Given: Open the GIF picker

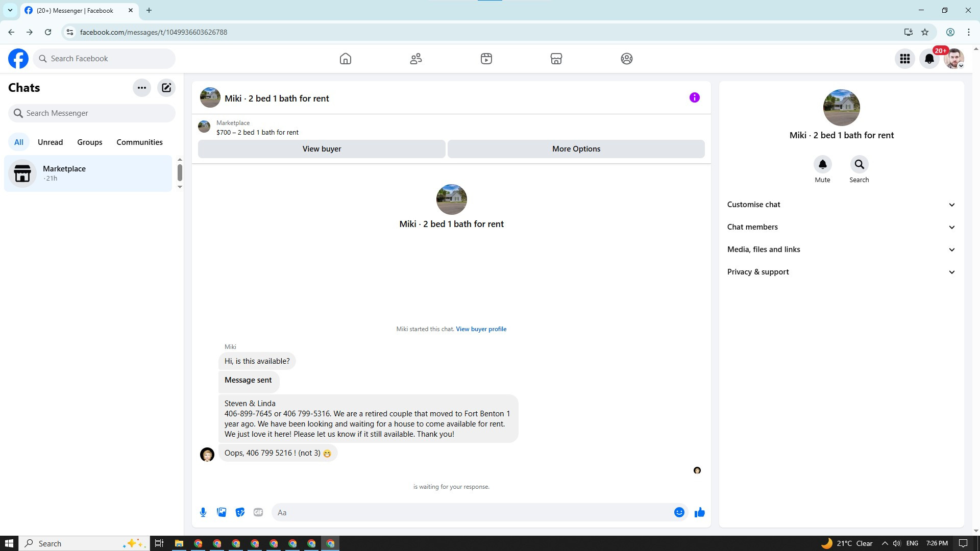Looking at the screenshot, I should (x=258, y=512).
